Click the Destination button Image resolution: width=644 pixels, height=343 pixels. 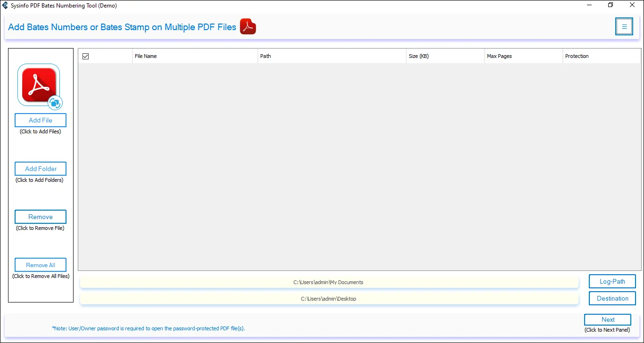coord(612,298)
